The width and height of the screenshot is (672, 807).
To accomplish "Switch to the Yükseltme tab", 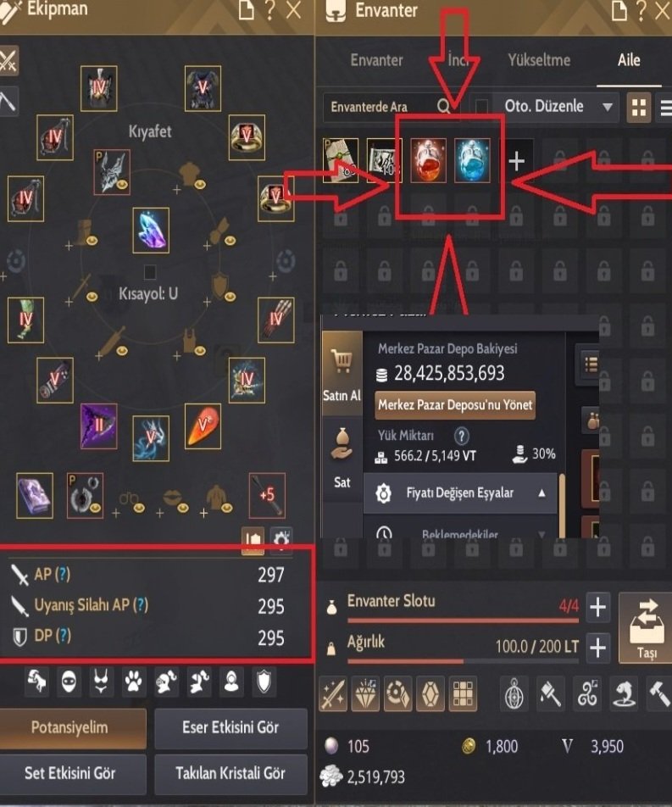I will click(539, 60).
